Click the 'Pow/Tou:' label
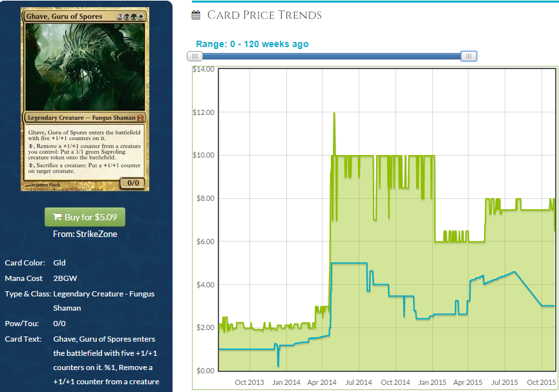The height and width of the screenshot is (392, 559). [22, 324]
